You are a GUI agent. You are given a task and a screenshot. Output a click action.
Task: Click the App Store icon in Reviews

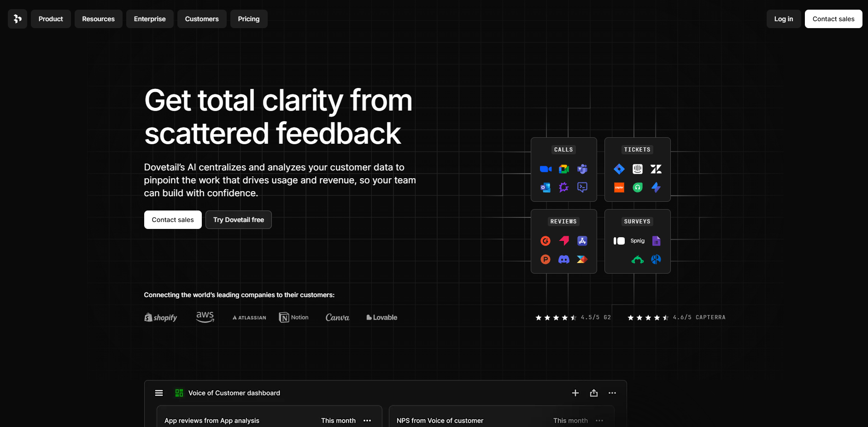[x=582, y=241]
